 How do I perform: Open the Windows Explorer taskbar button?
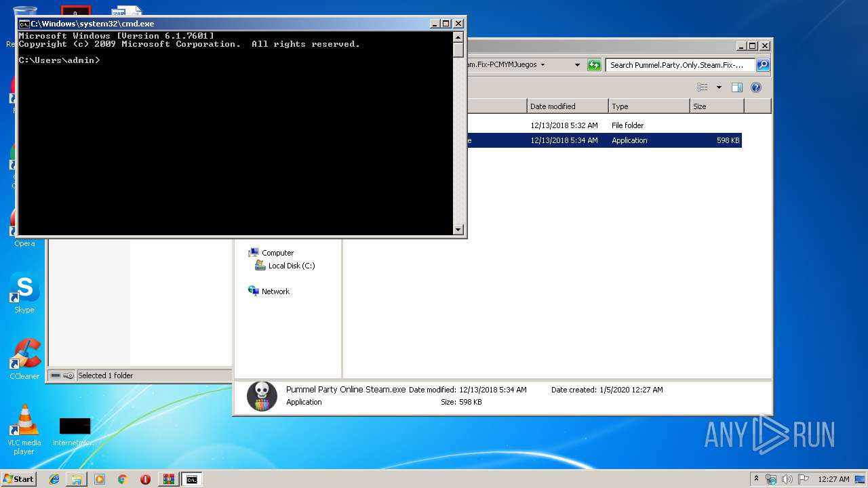[x=77, y=479]
